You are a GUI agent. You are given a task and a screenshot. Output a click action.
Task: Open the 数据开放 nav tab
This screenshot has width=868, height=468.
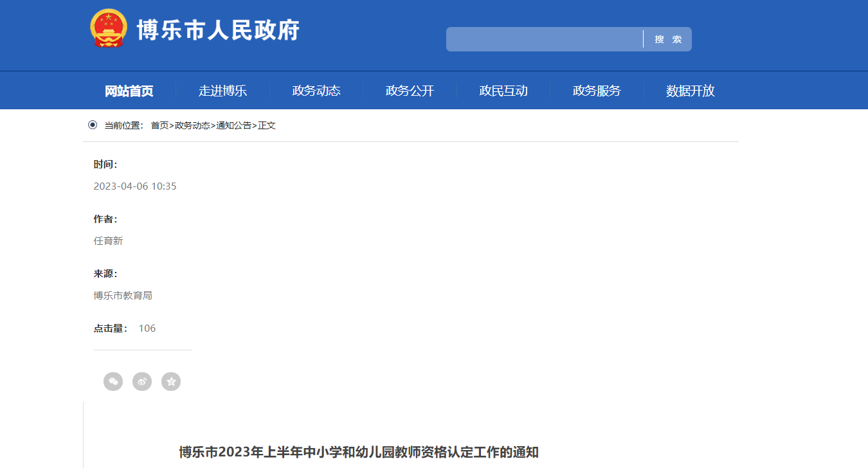pos(691,91)
